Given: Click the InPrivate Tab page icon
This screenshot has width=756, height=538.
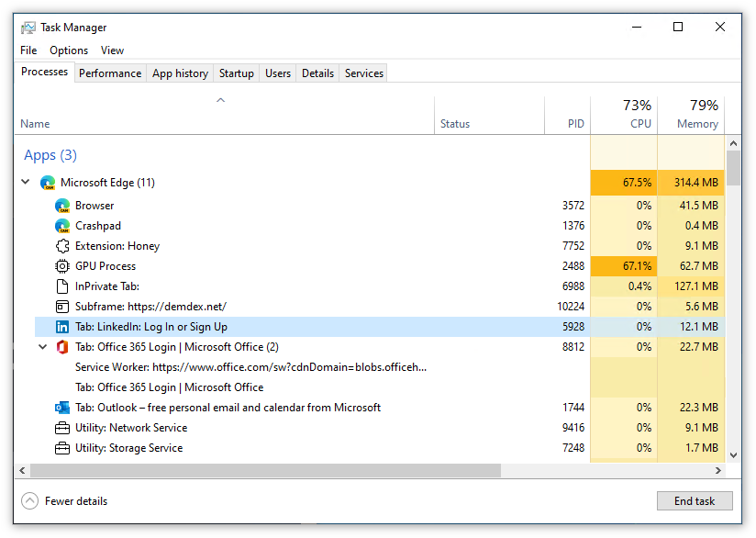Looking at the screenshot, I should [62, 286].
